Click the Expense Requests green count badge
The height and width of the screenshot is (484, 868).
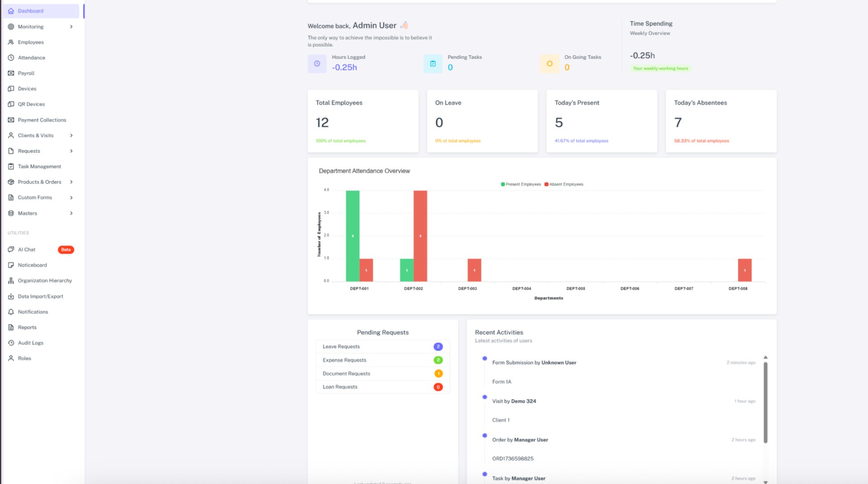tap(438, 360)
